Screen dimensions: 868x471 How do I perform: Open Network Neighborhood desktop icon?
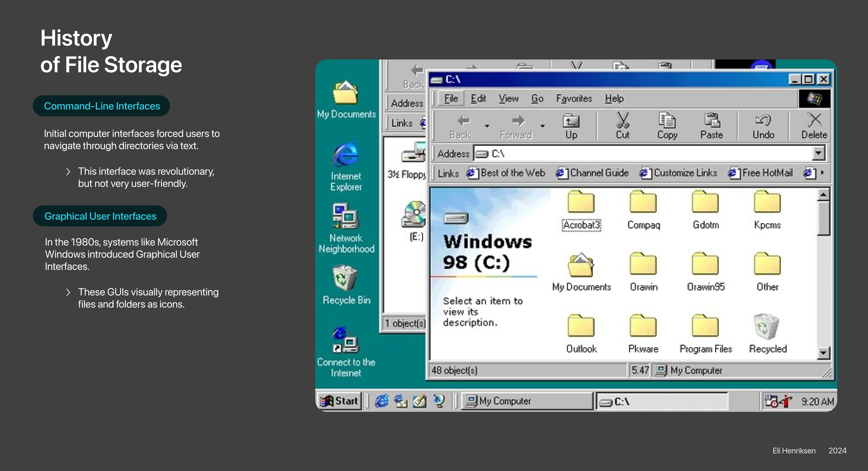tap(346, 228)
